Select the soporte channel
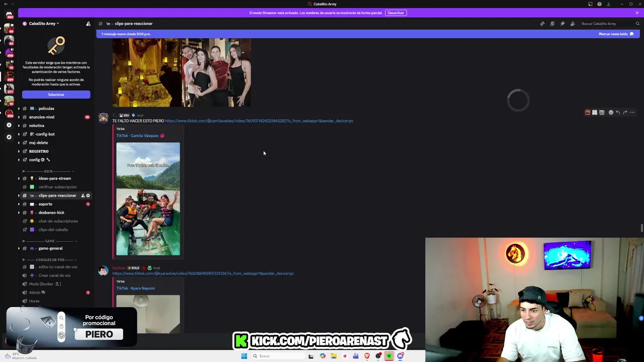This screenshot has width=644, height=362. click(x=56, y=204)
